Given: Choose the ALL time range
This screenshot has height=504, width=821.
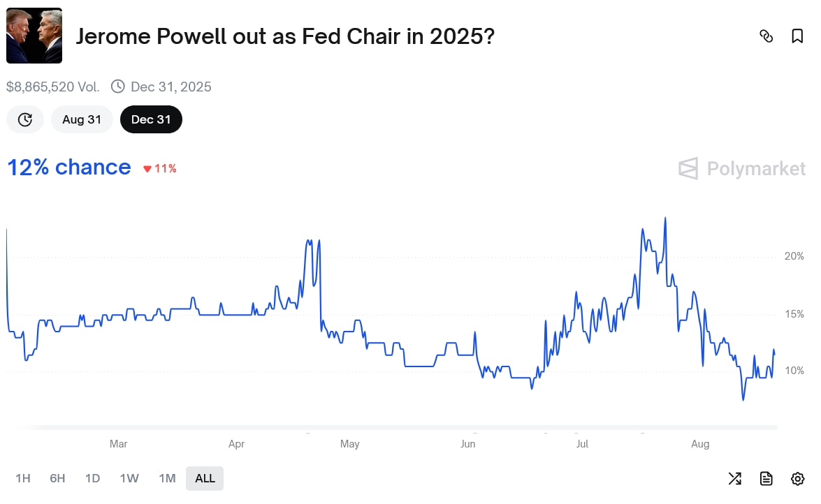Looking at the screenshot, I should (x=205, y=478).
